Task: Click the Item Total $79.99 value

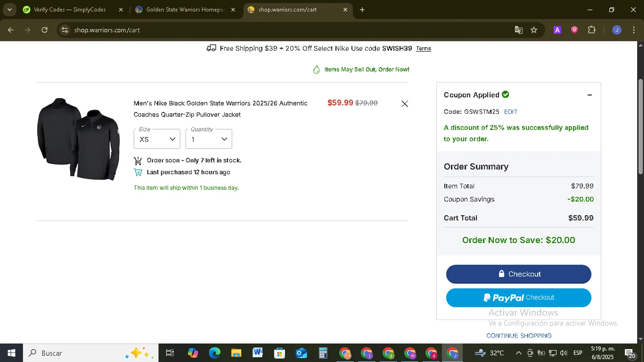Action: point(582,186)
